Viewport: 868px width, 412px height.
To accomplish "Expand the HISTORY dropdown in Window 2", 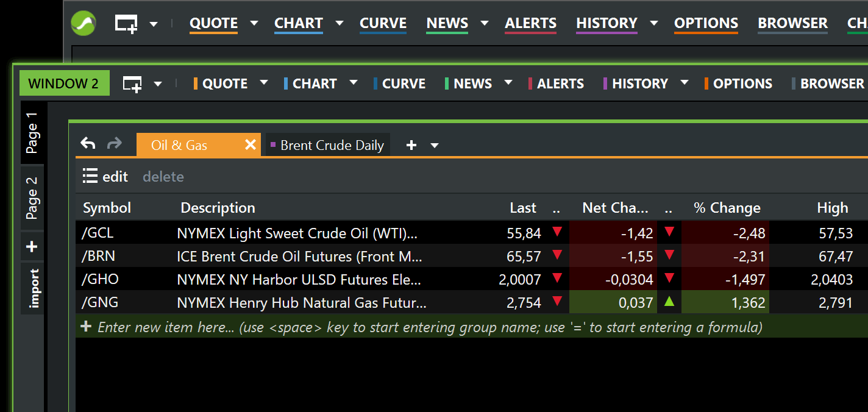I will [x=685, y=83].
